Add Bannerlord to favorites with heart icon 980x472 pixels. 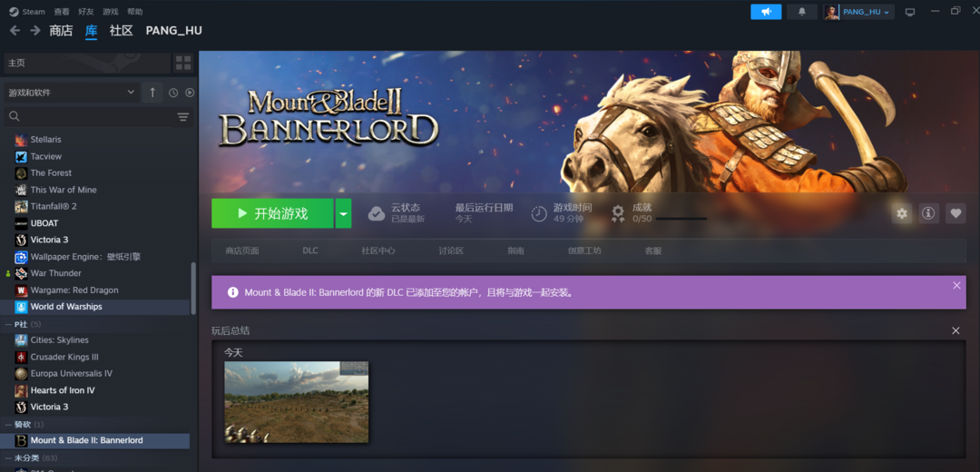[955, 213]
